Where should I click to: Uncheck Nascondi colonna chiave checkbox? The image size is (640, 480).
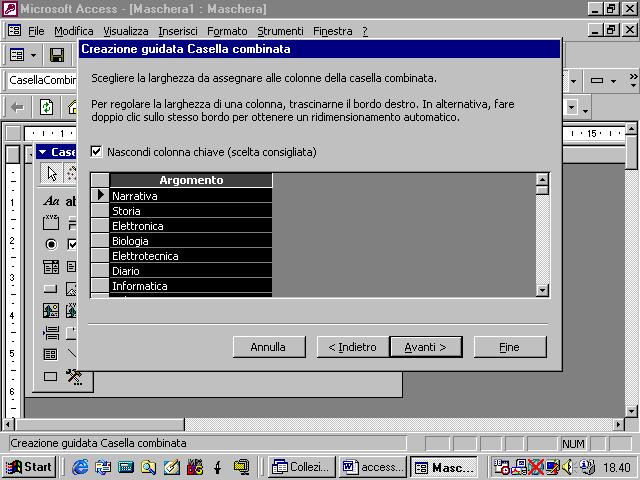point(96,152)
